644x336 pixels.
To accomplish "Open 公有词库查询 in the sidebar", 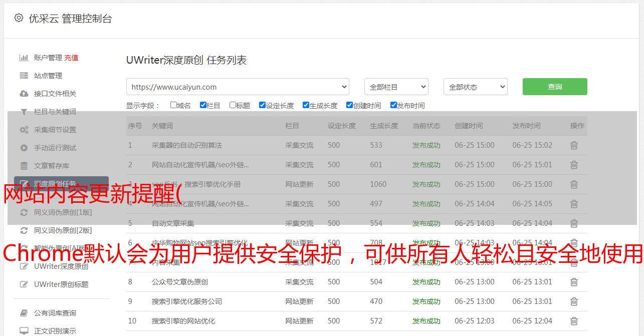I will coord(55,313).
